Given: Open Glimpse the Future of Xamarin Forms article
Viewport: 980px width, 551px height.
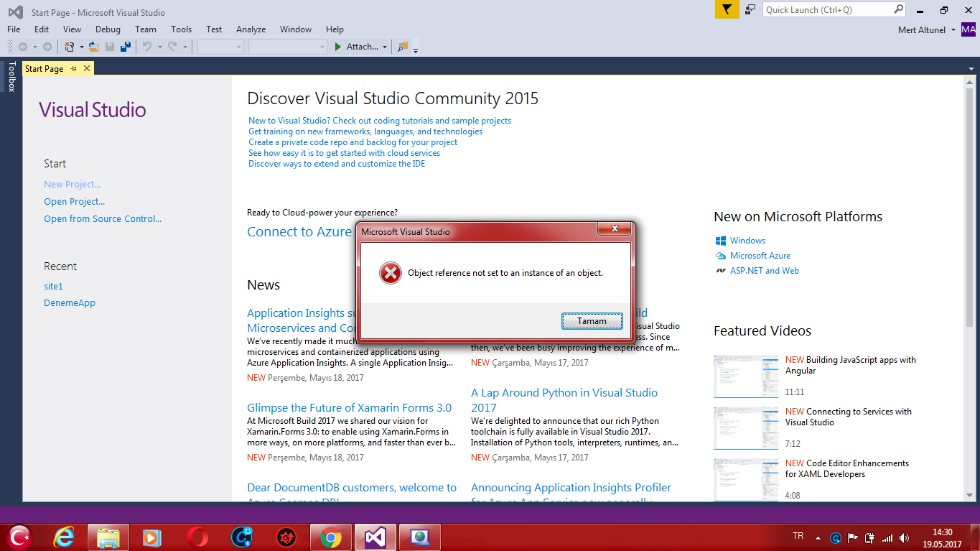Looking at the screenshot, I should [349, 408].
